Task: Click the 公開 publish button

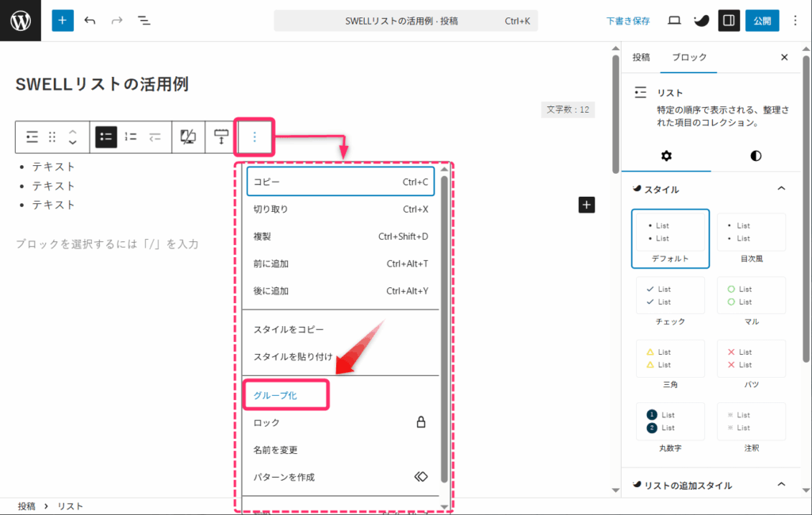Action: click(x=762, y=21)
